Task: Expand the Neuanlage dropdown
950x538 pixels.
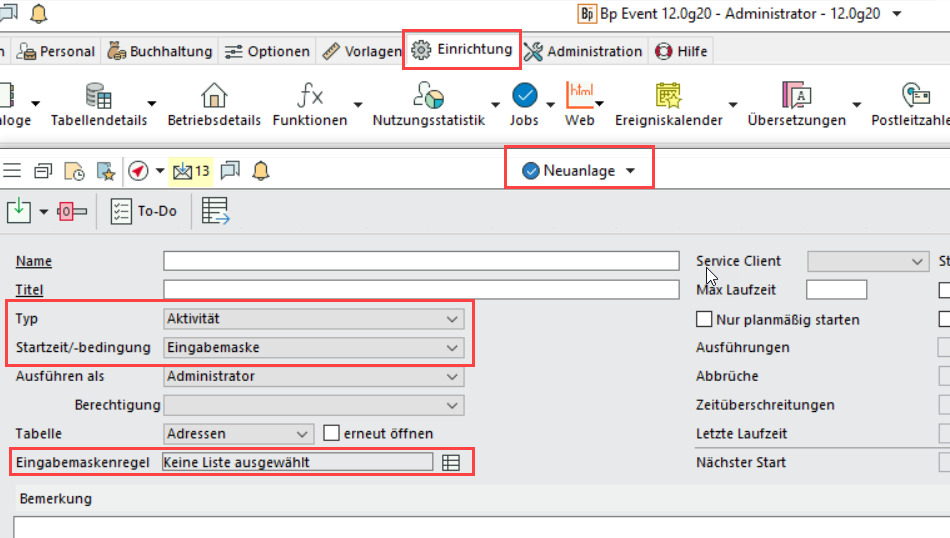Action: (630, 171)
